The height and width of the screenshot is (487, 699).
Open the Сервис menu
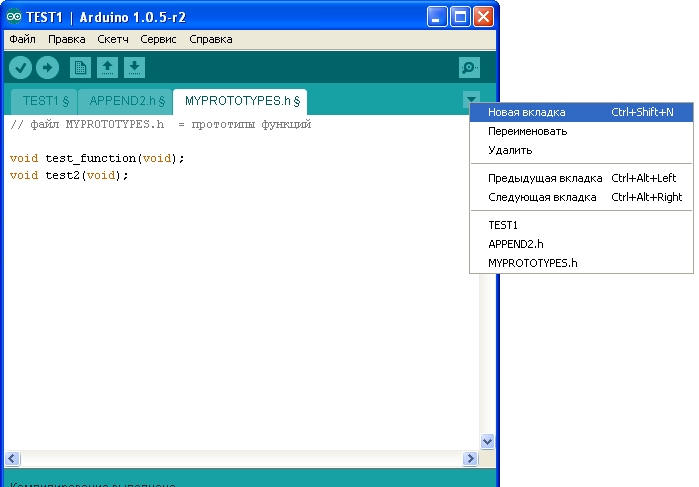click(x=158, y=39)
